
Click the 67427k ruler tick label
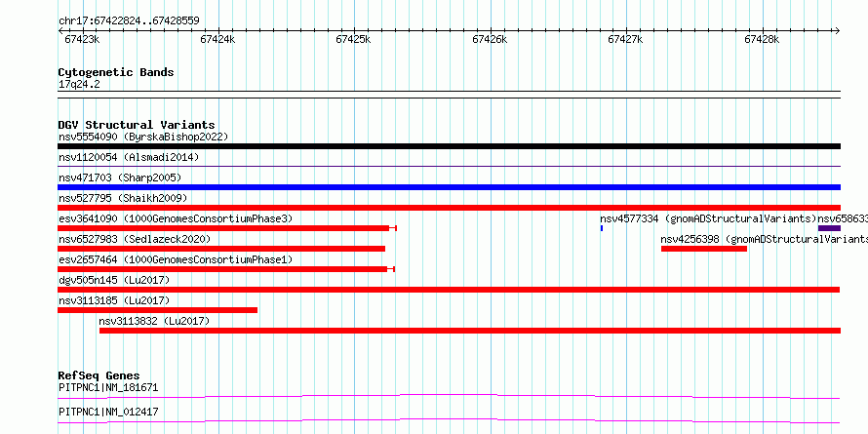pyautogui.click(x=625, y=39)
